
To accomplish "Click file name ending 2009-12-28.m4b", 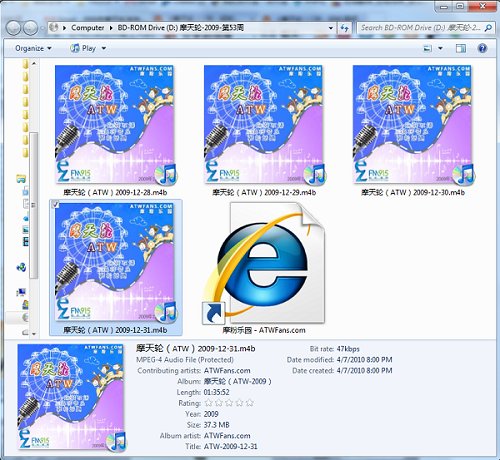I will [x=115, y=192].
